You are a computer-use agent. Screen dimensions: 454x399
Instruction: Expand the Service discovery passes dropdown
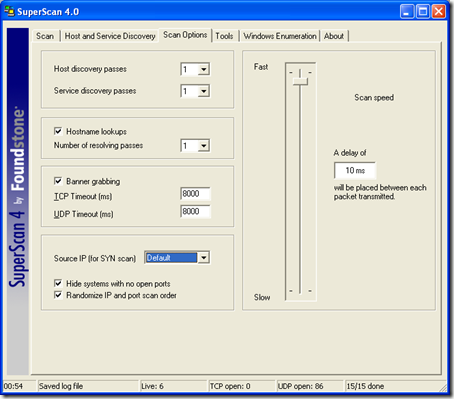[203, 91]
